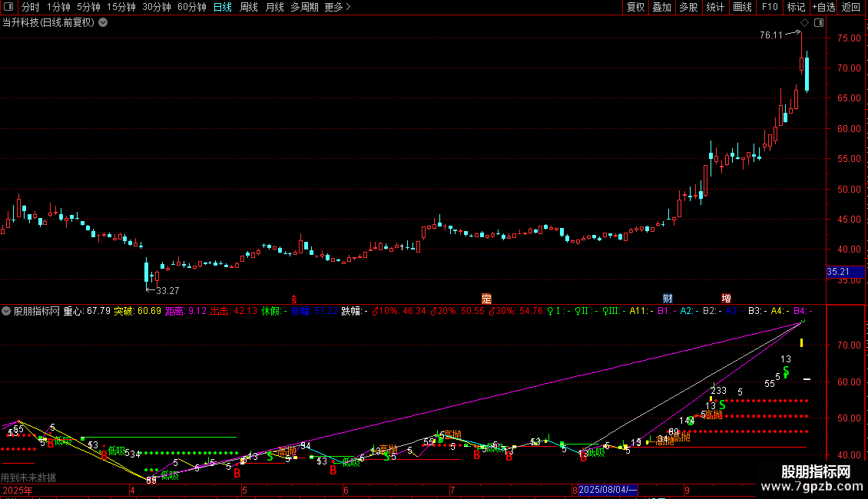
Task: Click the 标记 mark button
Action: [x=796, y=7]
